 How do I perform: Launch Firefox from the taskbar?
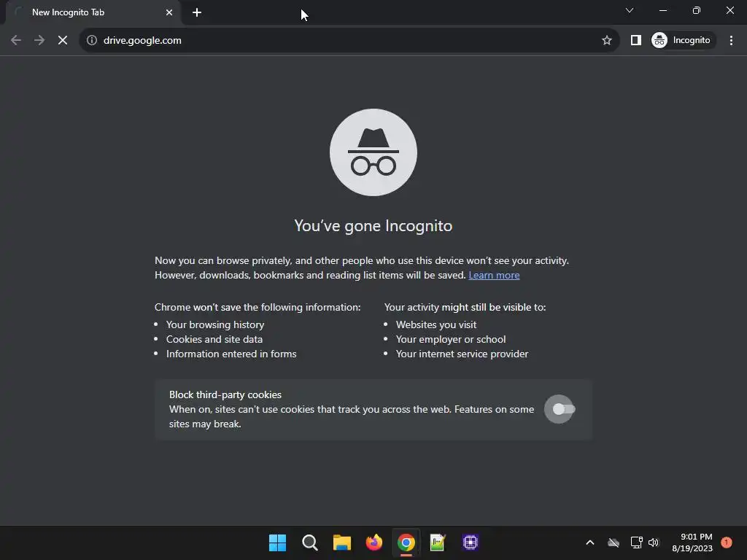[374, 542]
